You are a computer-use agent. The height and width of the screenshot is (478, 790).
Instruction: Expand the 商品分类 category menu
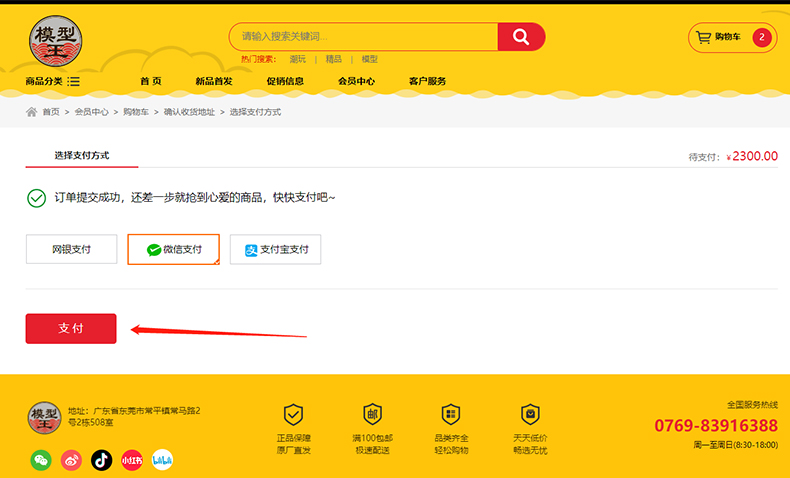[52, 81]
